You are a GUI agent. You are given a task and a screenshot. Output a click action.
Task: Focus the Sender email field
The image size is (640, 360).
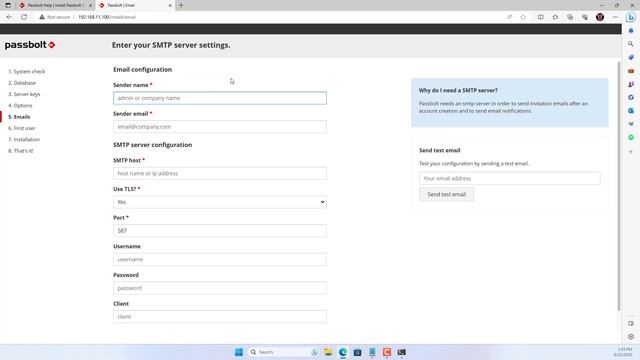[x=220, y=127]
